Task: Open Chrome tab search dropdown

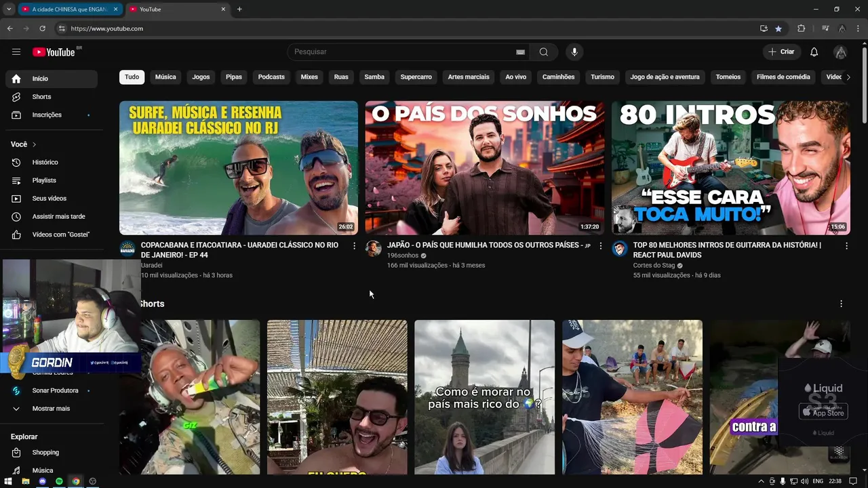Action: tap(9, 9)
